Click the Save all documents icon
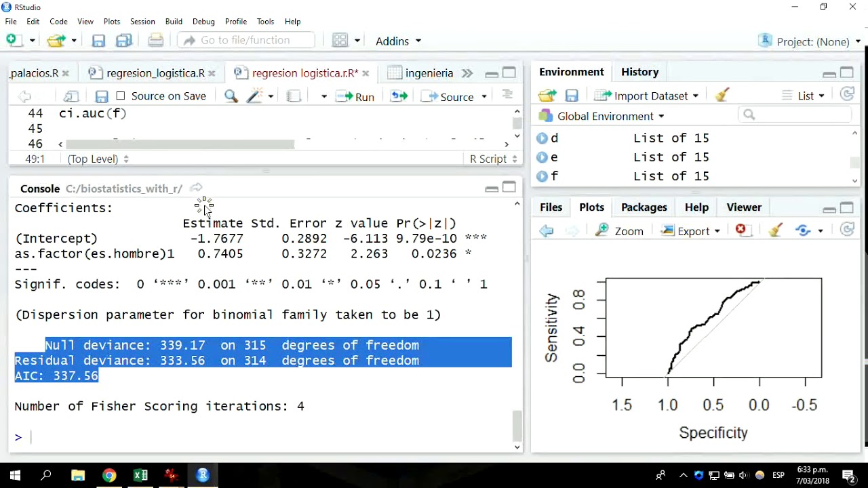Image resolution: width=868 pixels, height=488 pixels. click(x=124, y=41)
